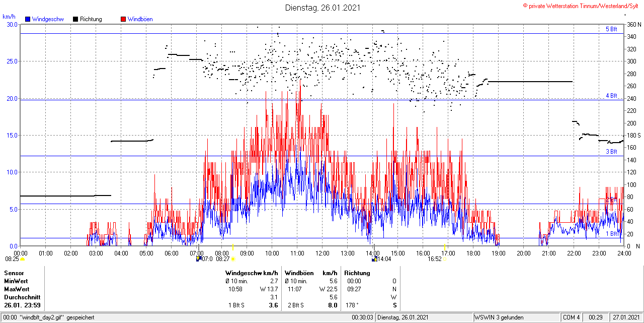Click the MinWert row label
Image resolution: width=644 pixels, height=323 pixels.
[17, 281]
